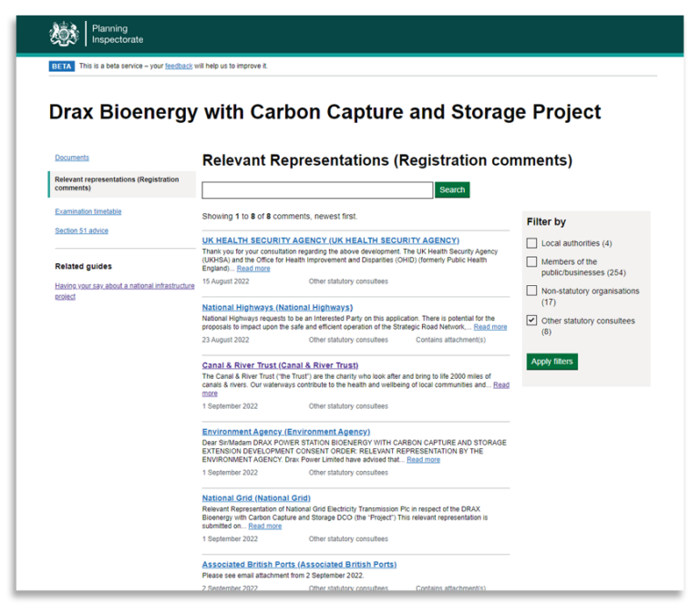Screen dimensions: 700x614
Task: Open the Canal & River Trust representation
Action: (x=280, y=365)
